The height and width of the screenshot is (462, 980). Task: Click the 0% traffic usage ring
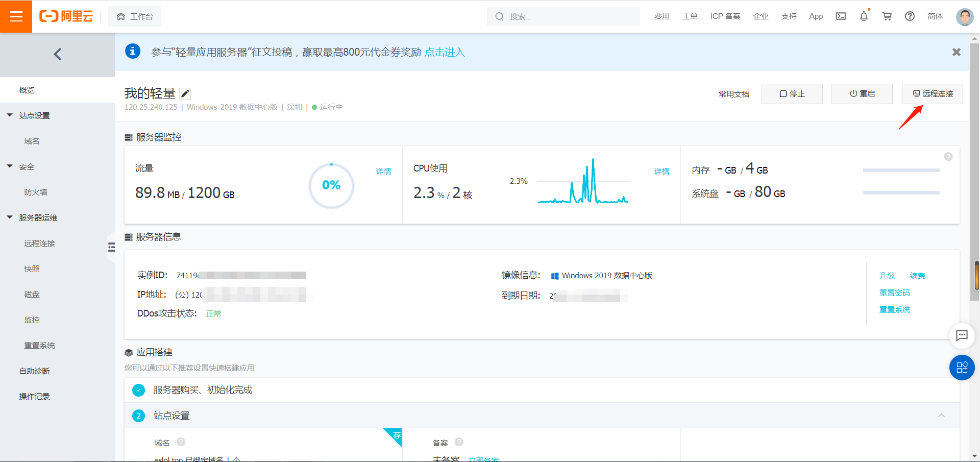coord(331,185)
